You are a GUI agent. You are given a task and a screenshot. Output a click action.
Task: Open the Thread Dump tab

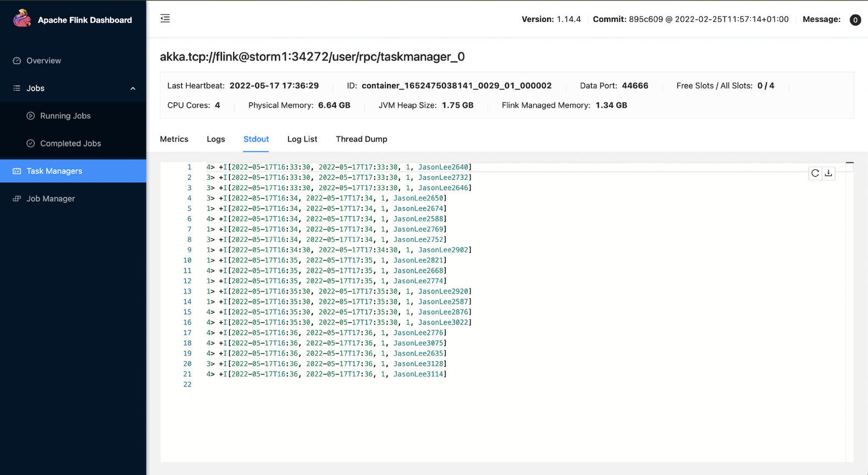tap(362, 139)
